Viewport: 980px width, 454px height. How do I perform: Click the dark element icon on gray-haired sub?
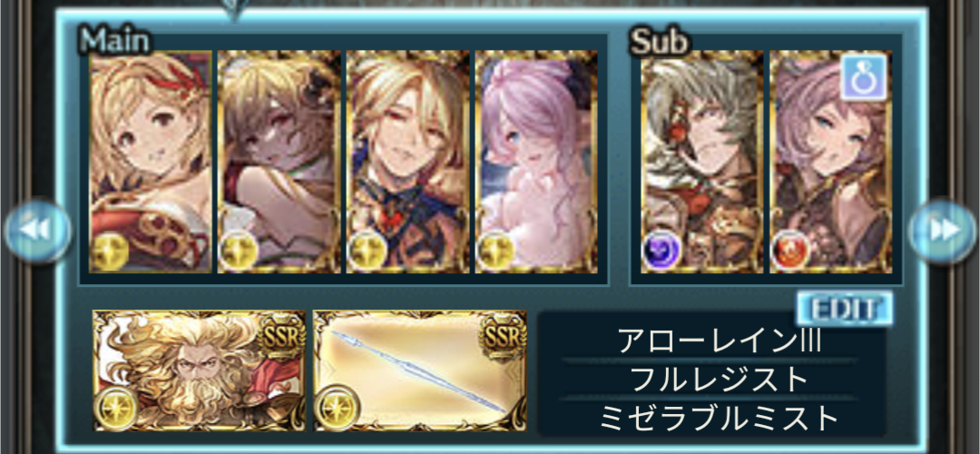coord(661,251)
